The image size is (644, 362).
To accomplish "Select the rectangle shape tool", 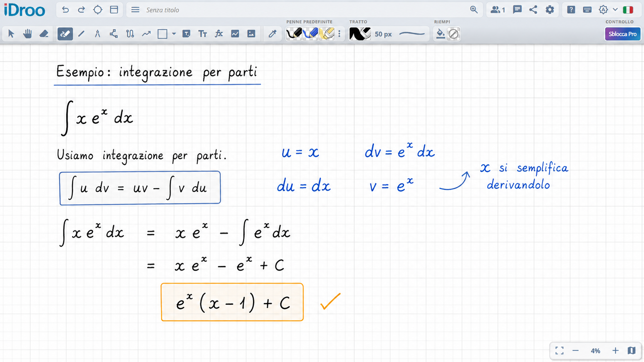I will click(163, 34).
